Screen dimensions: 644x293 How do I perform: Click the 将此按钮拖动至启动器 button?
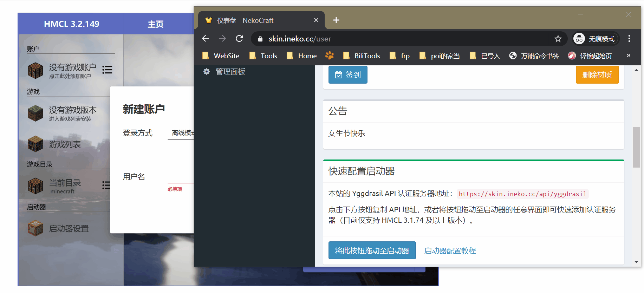tap(372, 250)
